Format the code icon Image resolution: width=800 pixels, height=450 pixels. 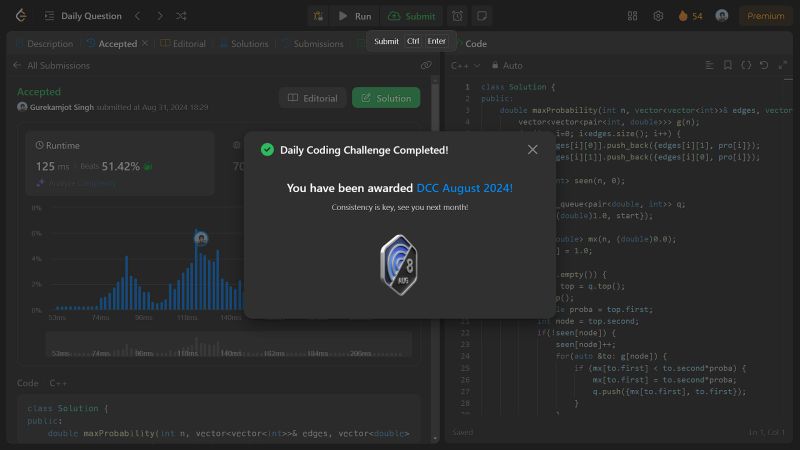click(x=709, y=65)
